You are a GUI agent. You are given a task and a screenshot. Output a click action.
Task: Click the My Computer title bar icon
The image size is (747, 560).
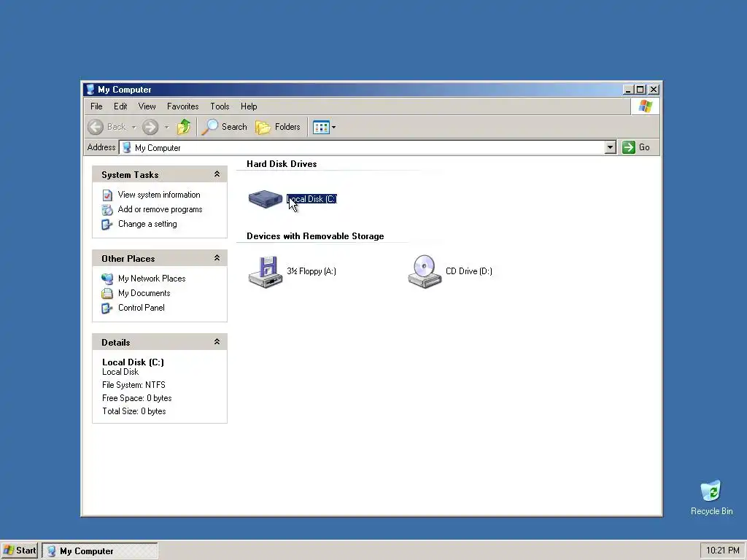(x=90, y=89)
